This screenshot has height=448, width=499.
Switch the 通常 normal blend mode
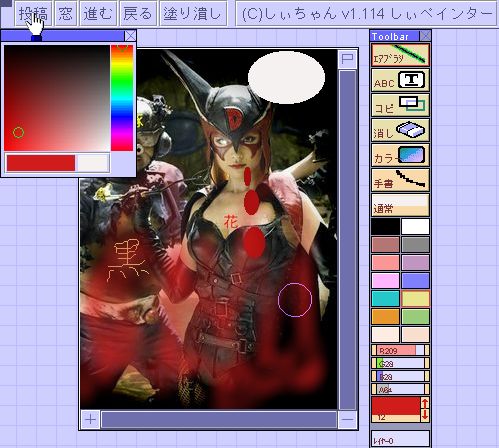click(x=400, y=205)
